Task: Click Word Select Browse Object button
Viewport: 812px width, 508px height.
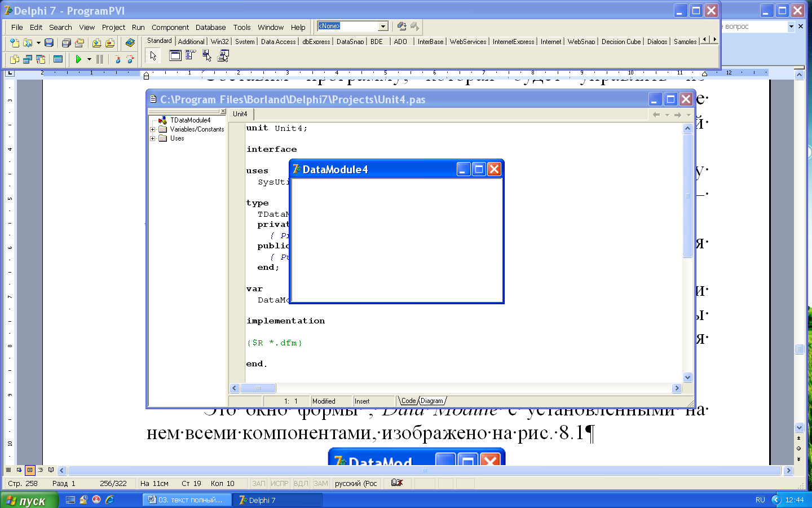Action: pyautogui.click(x=799, y=448)
